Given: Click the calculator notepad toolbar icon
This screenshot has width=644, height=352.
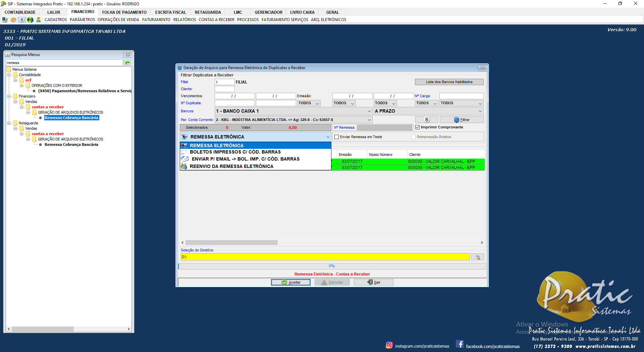Looking at the screenshot, I should 5,20.
